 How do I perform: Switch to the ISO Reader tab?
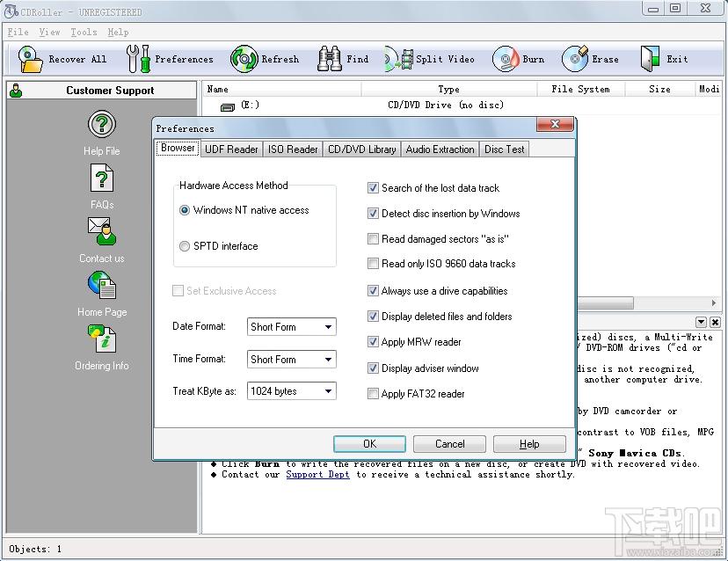[293, 149]
